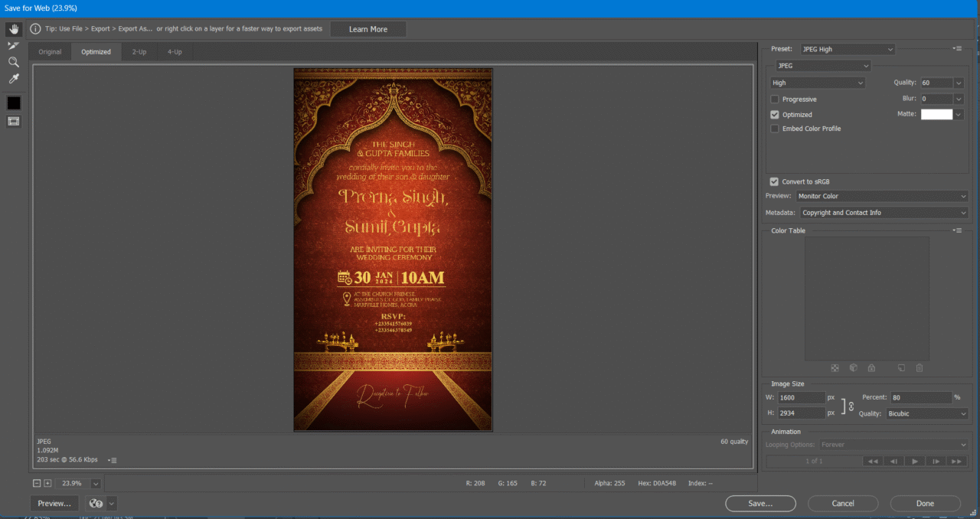Open the Preset dropdown showing JPEG High

[847, 48]
